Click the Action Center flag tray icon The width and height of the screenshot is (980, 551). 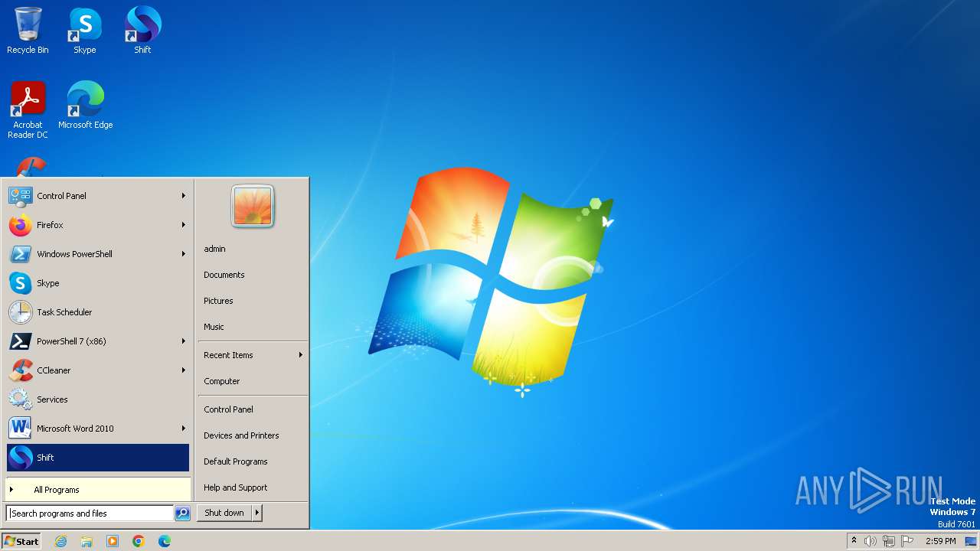(x=907, y=541)
